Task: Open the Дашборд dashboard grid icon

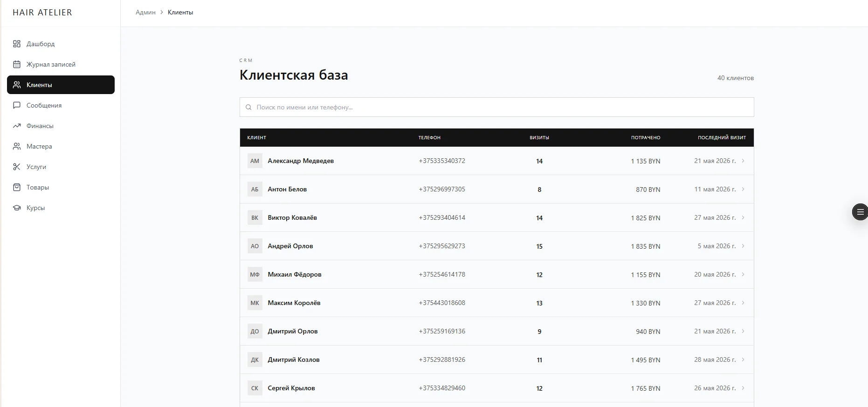Action: click(17, 44)
